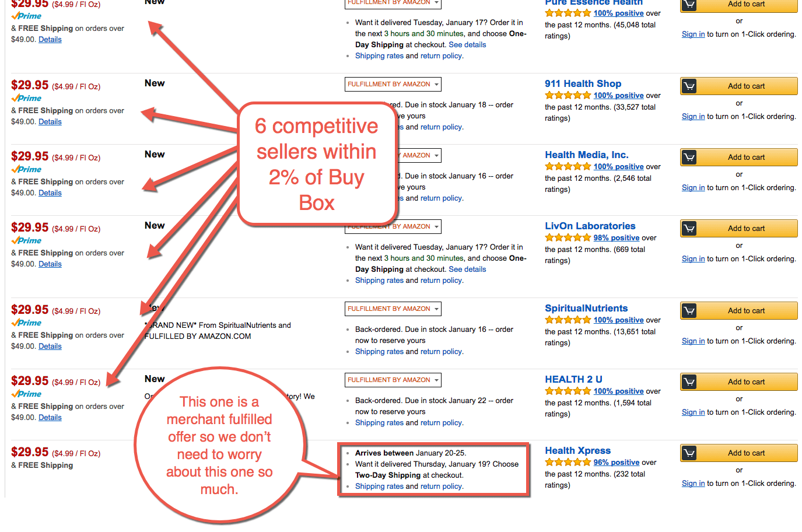Click the cart icon beside Pure Essence Health
The height and width of the screenshot is (532, 802).
click(690, 6)
